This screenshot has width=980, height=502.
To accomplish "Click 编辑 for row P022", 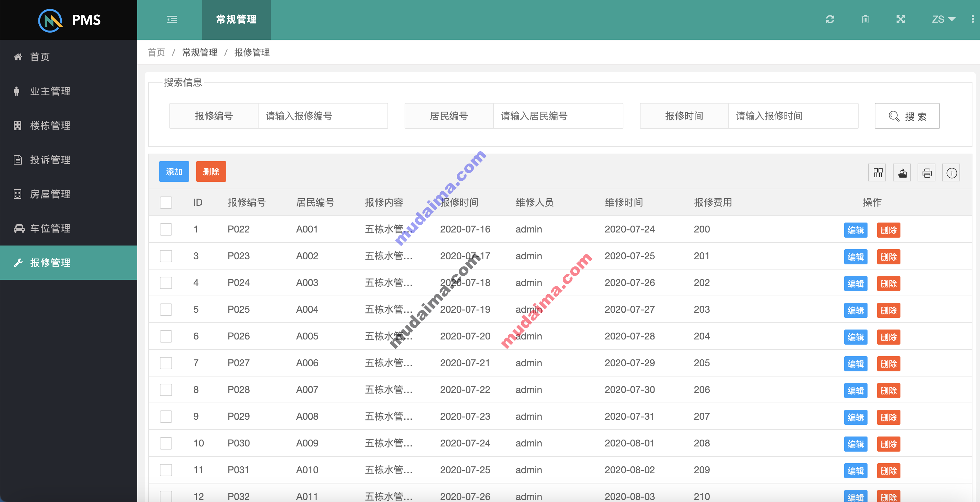I will [x=856, y=230].
